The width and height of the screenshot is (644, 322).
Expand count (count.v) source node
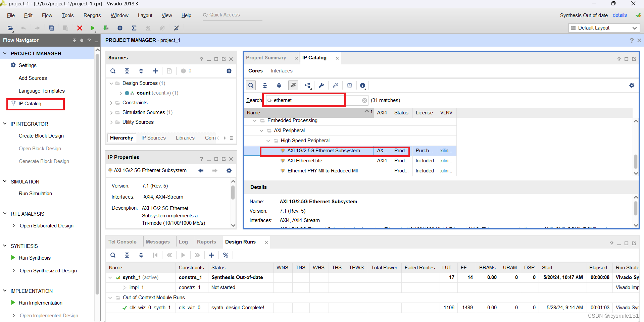point(120,93)
